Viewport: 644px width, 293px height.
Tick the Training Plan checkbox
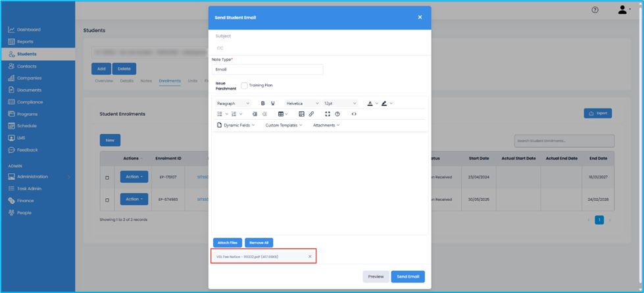point(244,86)
